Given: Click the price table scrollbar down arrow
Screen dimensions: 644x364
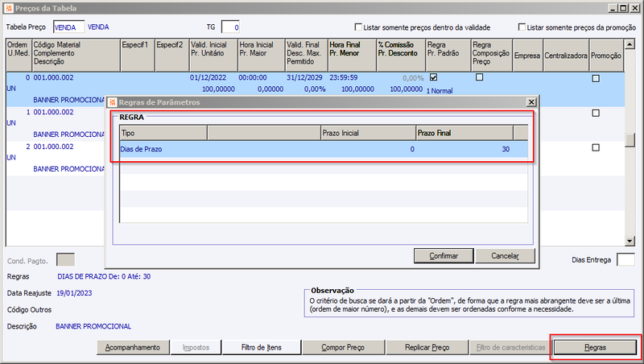Looking at the screenshot, I should (630, 241).
